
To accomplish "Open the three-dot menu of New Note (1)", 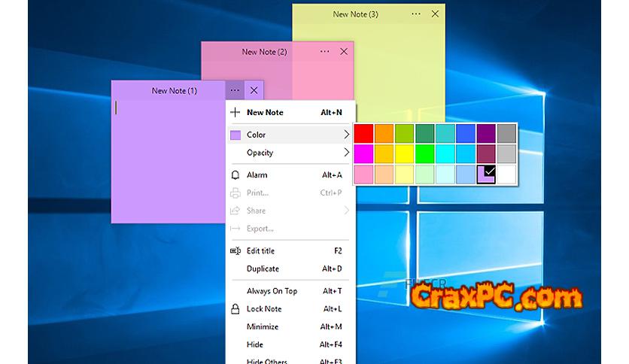I will point(235,90).
